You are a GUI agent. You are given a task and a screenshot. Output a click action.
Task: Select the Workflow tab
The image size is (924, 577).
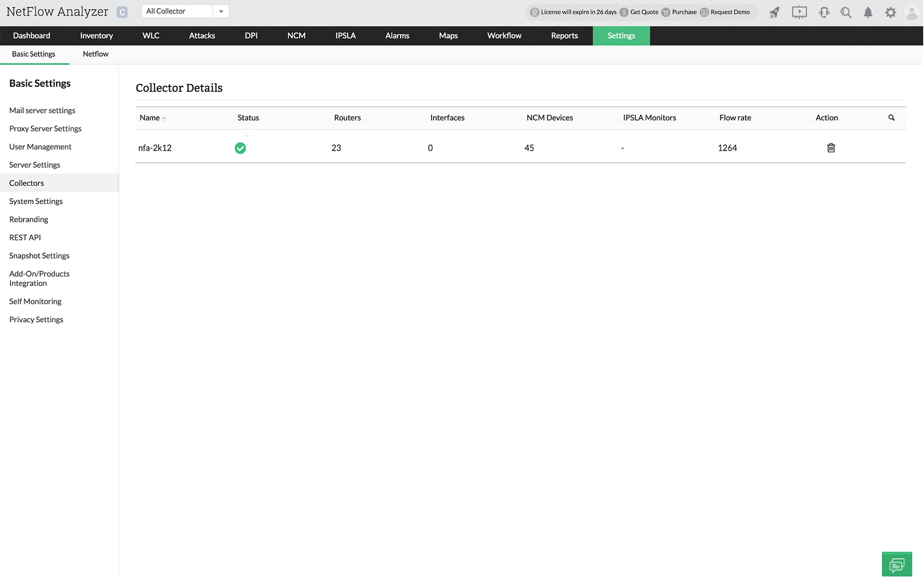504,36
